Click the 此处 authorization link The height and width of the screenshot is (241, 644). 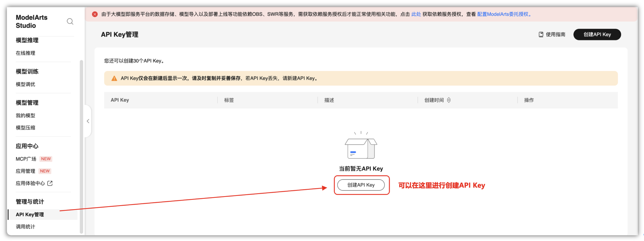pos(416,14)
